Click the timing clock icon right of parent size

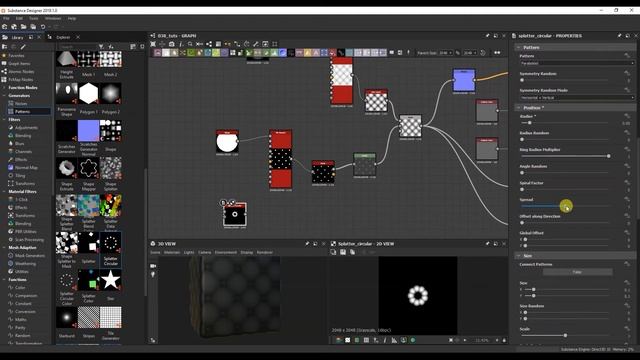[x=483, y=53]
